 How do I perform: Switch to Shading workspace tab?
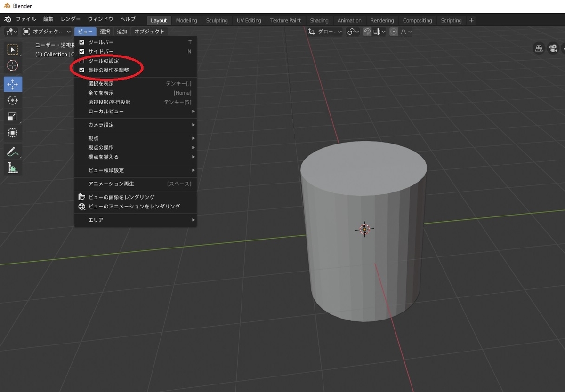click(319, 20)
